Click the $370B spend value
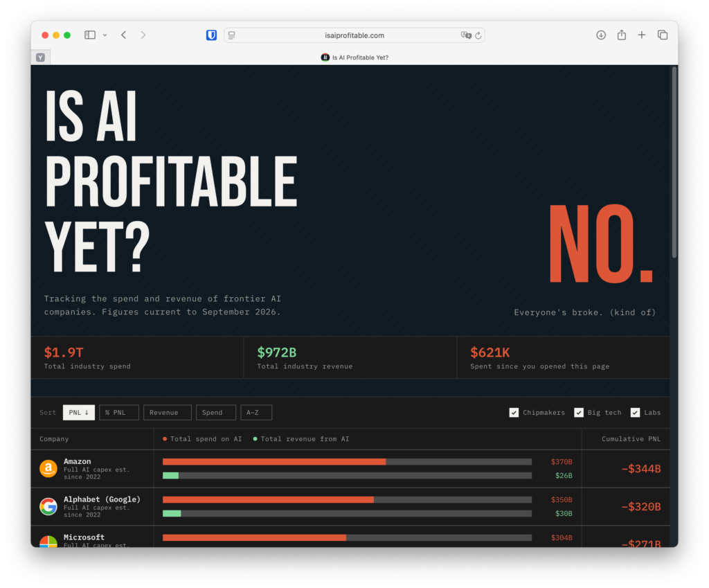709x588 pixels. pos(562,462)
